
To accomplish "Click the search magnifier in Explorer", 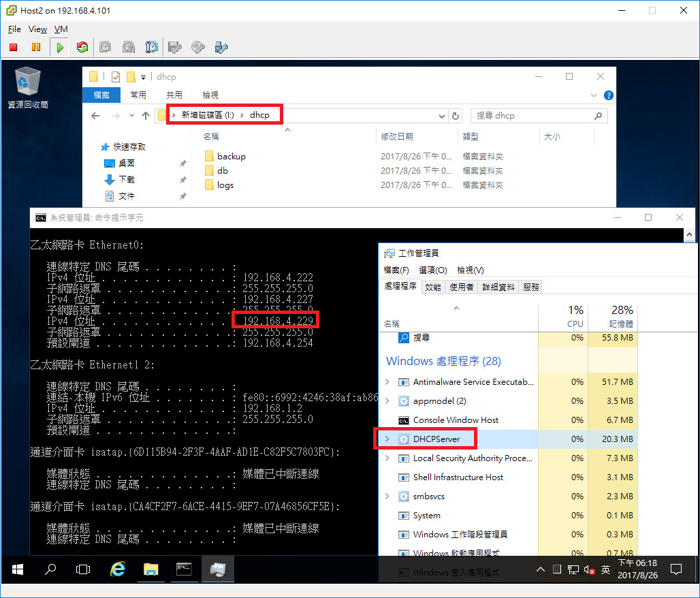I will 599,116.
